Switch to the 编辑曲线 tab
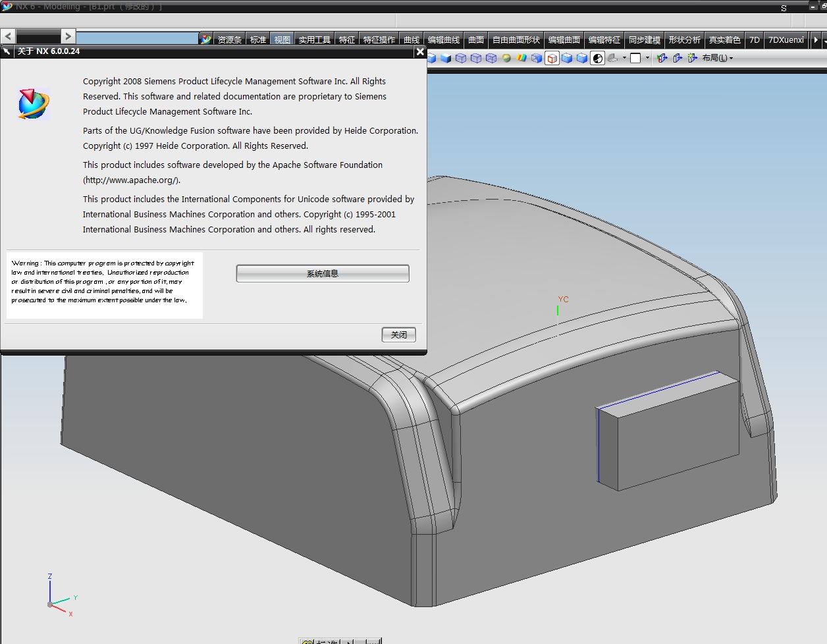 [x=444, y=40]
